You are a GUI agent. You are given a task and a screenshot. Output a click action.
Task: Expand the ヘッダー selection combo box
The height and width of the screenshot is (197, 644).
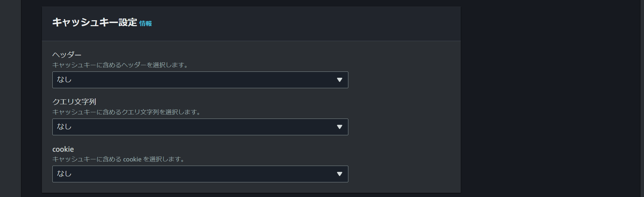click(x=200, y=80)
